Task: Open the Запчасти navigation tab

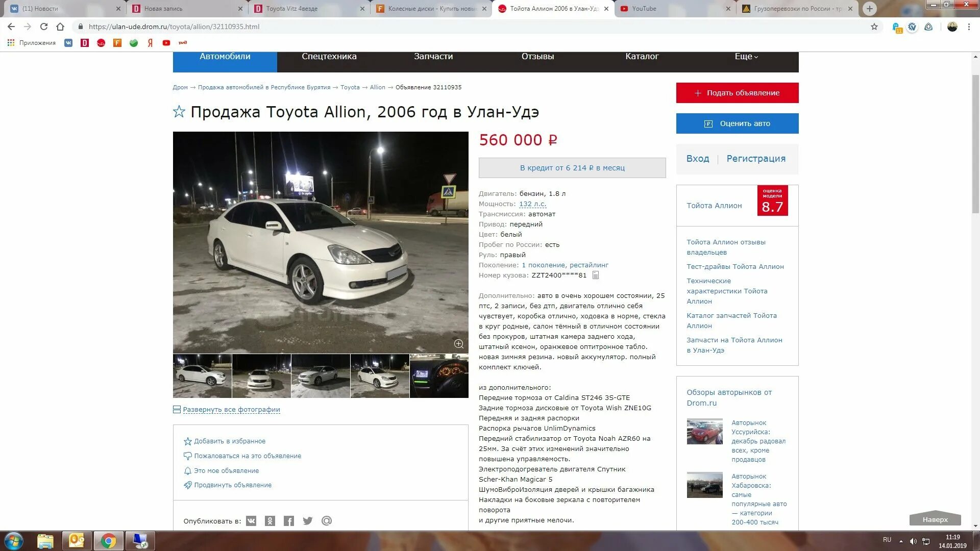Action: pyautogui.click(x=433, y=57)
